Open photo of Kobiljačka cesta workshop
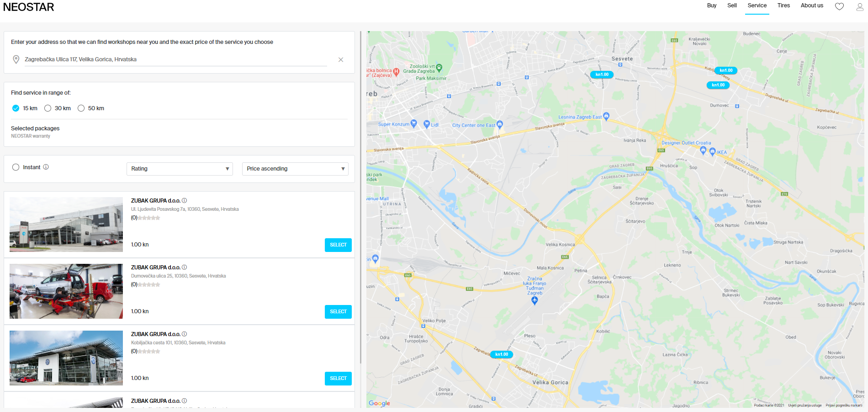Screen dimensions: 868x412 click(66, 358)
